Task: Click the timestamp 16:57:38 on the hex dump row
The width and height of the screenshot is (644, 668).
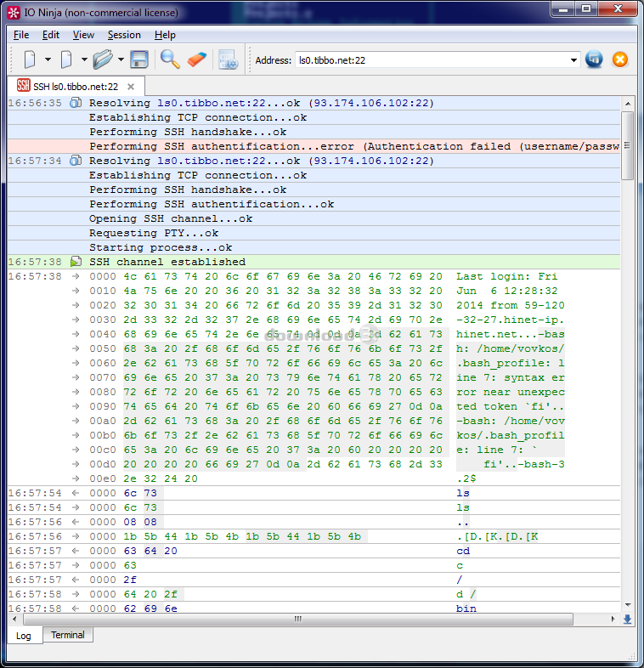Action: point(35,276)
